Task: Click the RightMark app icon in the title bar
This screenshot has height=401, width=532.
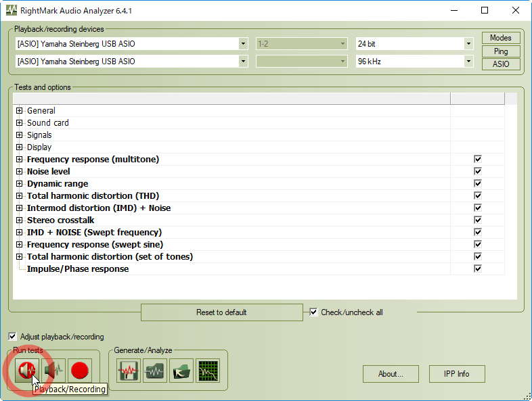Action: 12,10
